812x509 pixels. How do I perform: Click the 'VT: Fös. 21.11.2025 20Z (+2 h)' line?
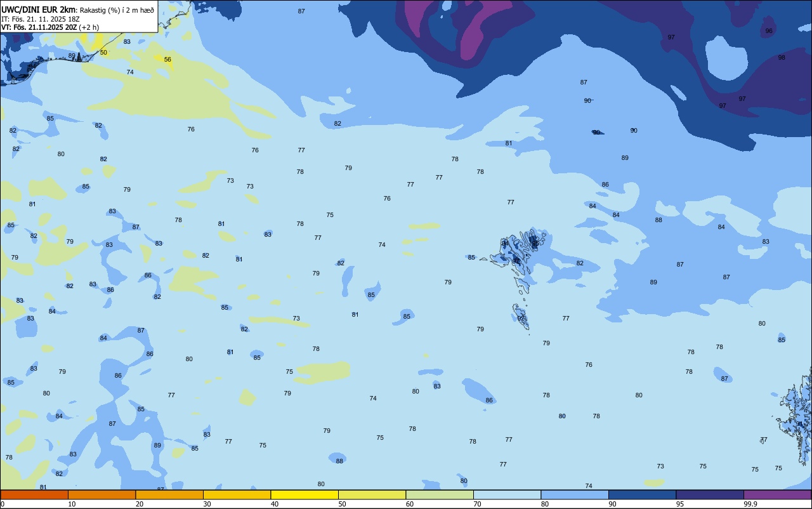click(50, 27)
